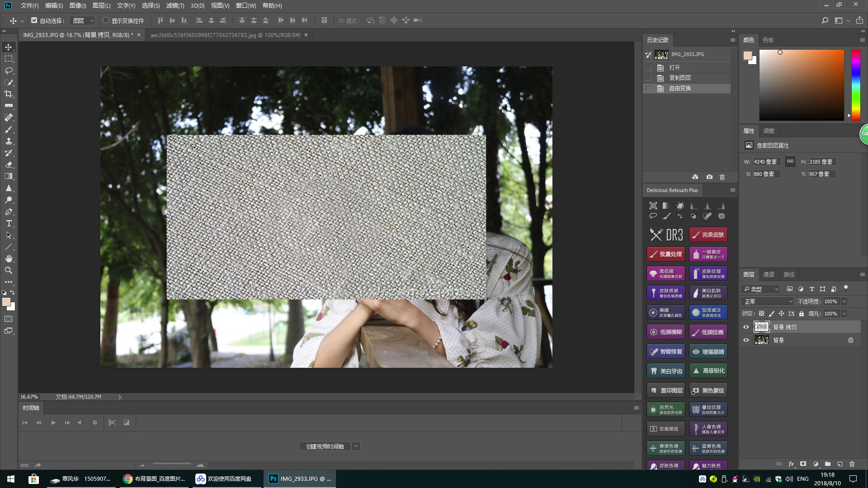Switch to the 通道 tab

coord(769,274)
